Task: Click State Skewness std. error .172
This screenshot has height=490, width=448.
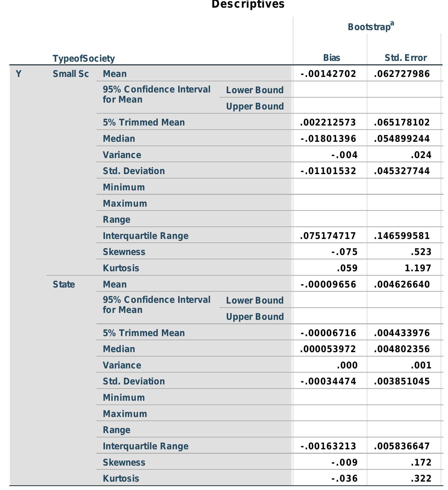Action: [x=421, y=463]
